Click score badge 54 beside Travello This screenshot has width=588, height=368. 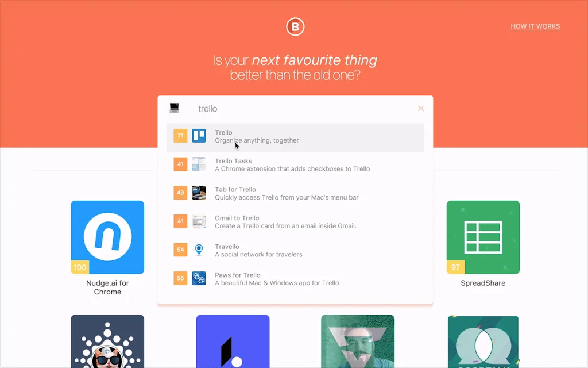[180, 250]
